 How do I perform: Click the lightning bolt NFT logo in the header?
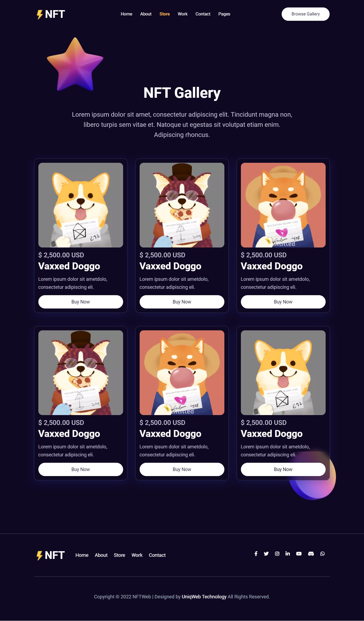point(51,14)
